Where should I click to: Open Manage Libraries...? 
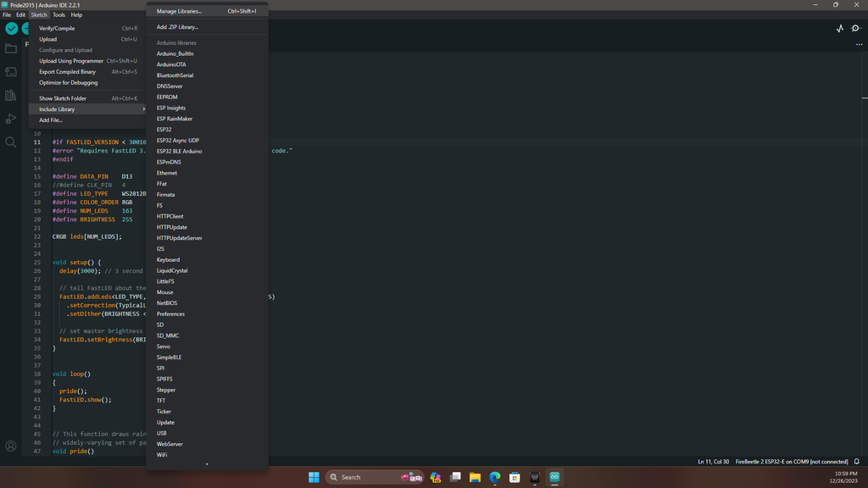[x=207, y=11]
